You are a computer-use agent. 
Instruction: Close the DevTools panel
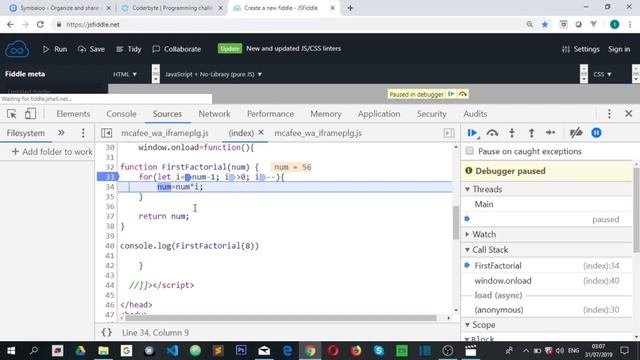coord(629,113)
